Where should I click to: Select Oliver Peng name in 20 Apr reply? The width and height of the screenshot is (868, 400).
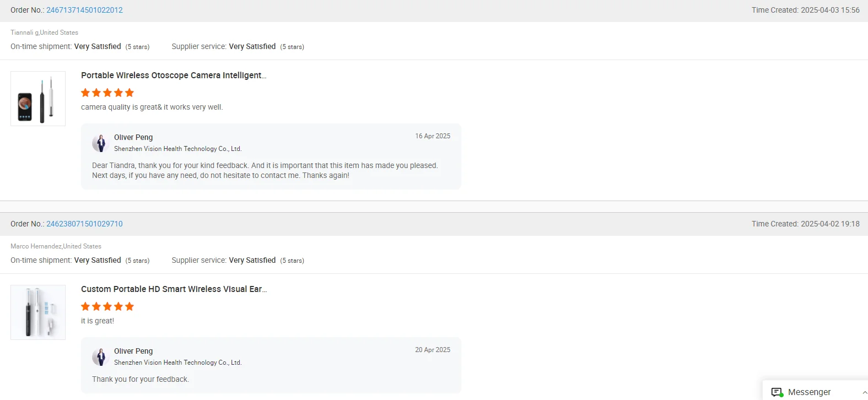click(133, 351)
